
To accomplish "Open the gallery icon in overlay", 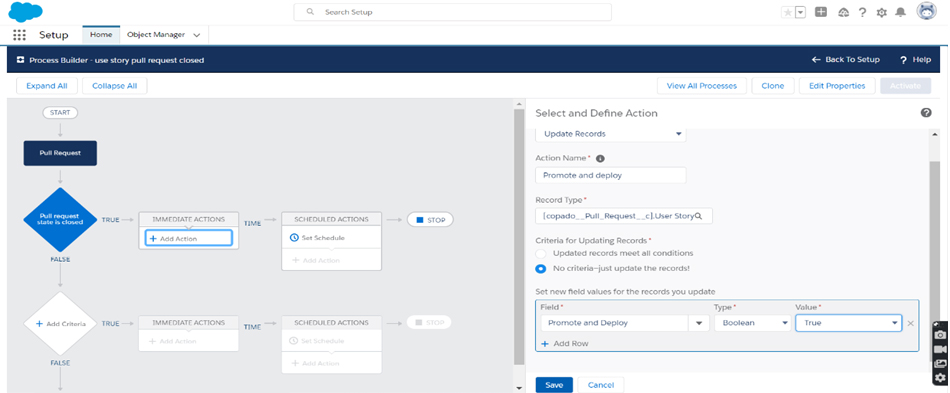I will pos(940,364).
